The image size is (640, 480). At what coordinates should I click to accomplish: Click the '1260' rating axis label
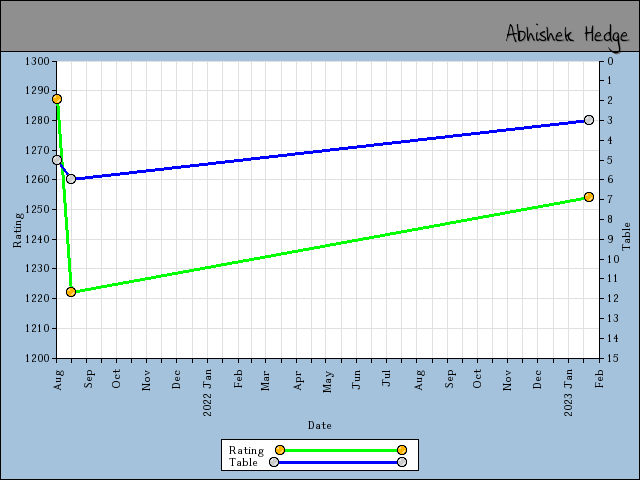pyautogui.click(x=37, y=180)
